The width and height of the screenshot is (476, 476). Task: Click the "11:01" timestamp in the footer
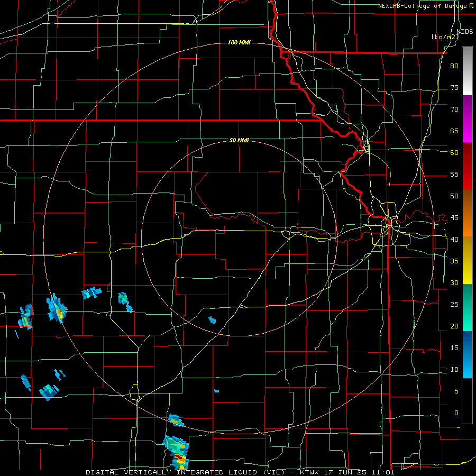coord(383,472)
